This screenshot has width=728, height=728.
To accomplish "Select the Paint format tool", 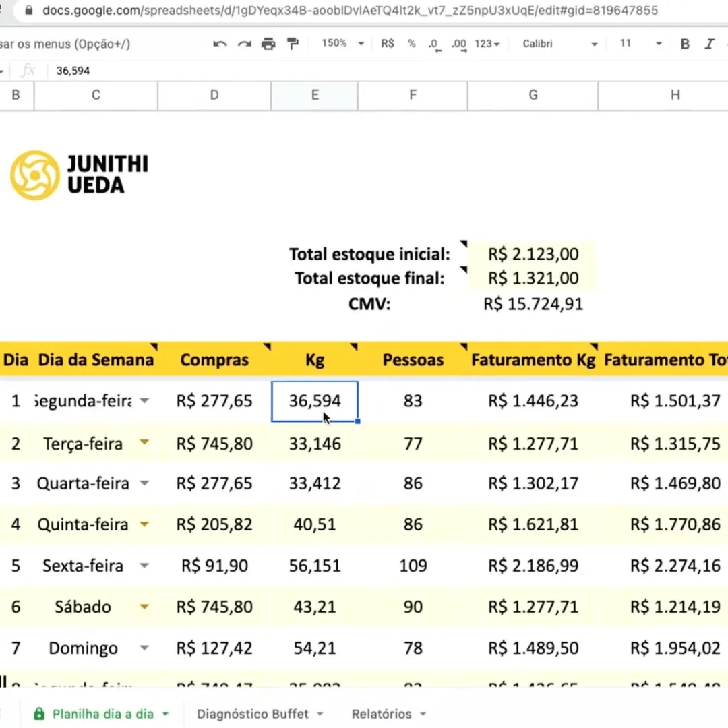I will [x=293, y=44].
